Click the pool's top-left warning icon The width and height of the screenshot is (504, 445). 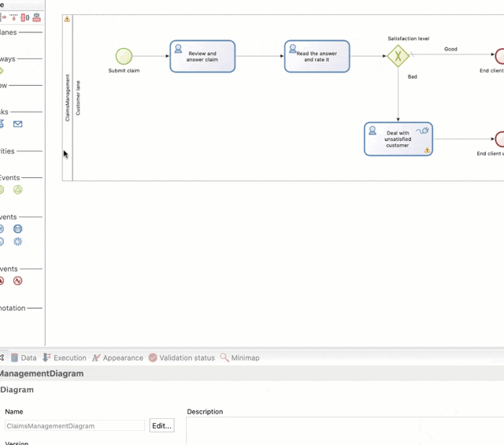(x=67, y=19)
